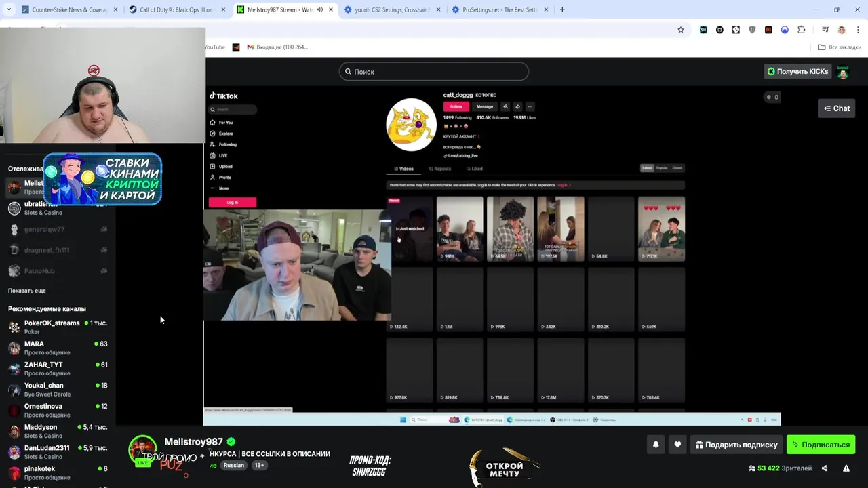The image size is (868, 488).
Task: Focus the Kick Поиск search field
Action: (x=434, y=71)
